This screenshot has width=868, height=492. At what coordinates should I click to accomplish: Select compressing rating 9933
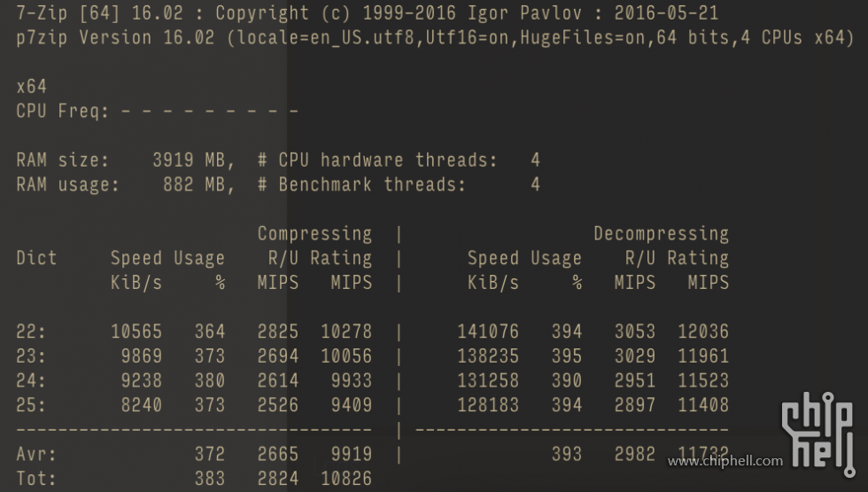352,380
